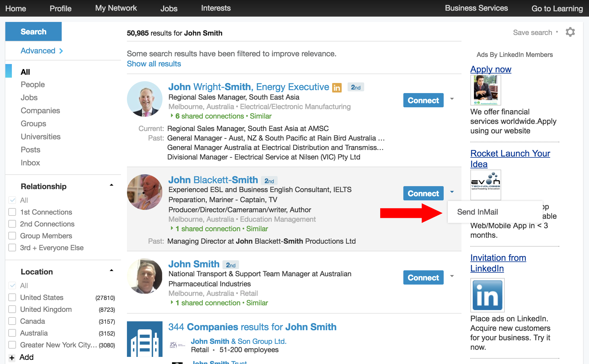Connect with John Blackett-Smith
The height and width of the screenshot is (364, 589).
tap(423, 194)
